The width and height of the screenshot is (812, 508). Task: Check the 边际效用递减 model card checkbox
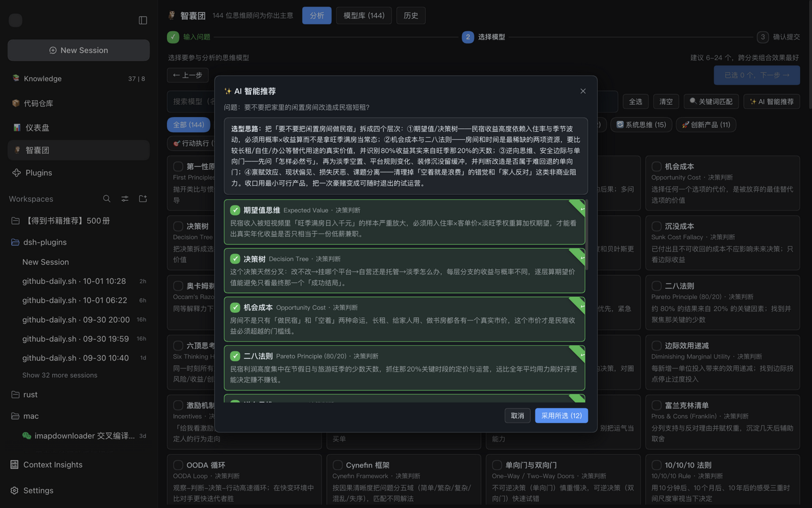[x=656, y=346]
